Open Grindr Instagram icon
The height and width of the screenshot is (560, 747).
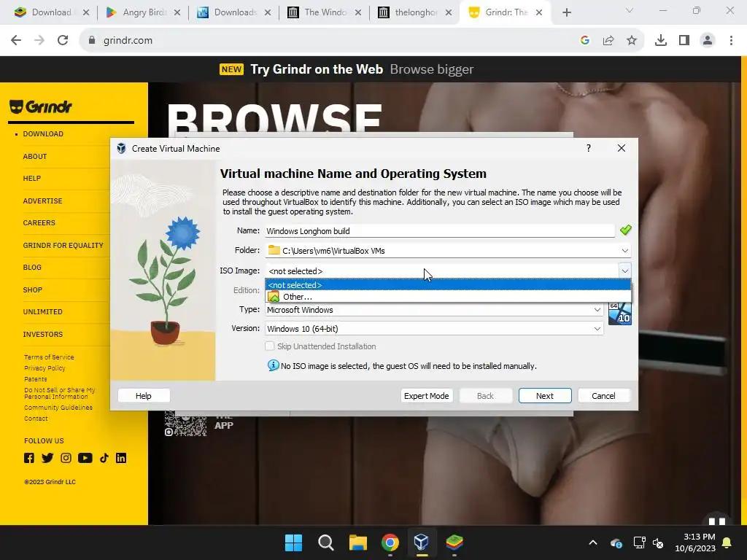click(66, 458)
